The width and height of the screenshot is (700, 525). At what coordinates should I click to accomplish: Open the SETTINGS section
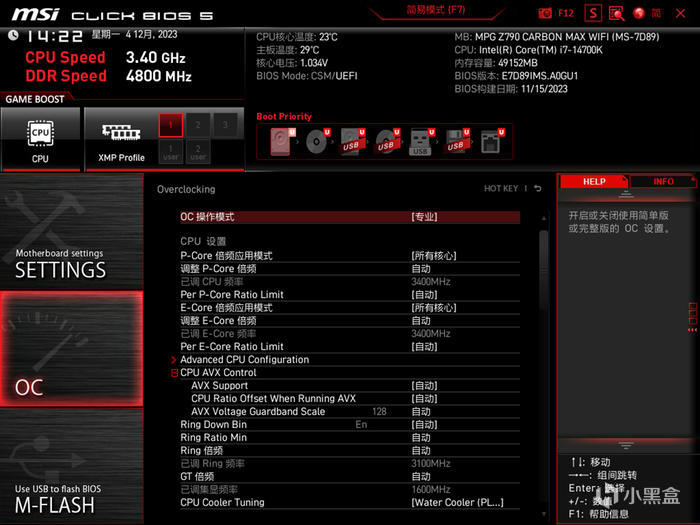(71, 231)
